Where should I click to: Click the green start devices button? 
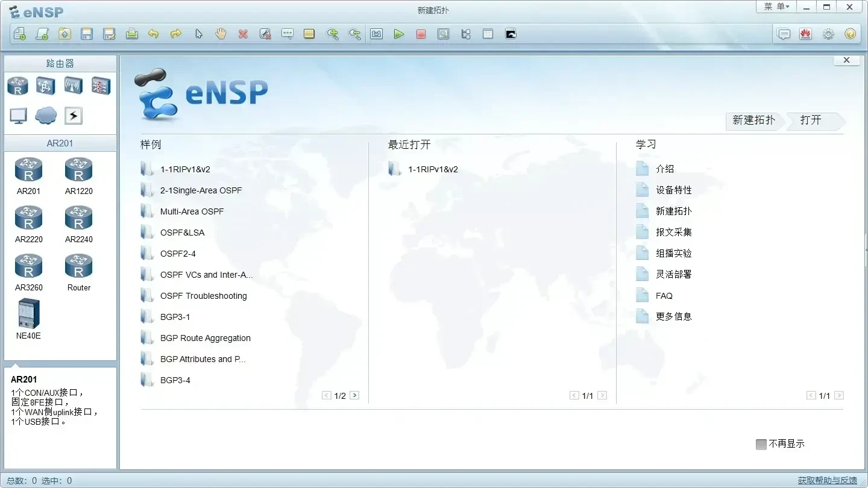coord(398,34)
